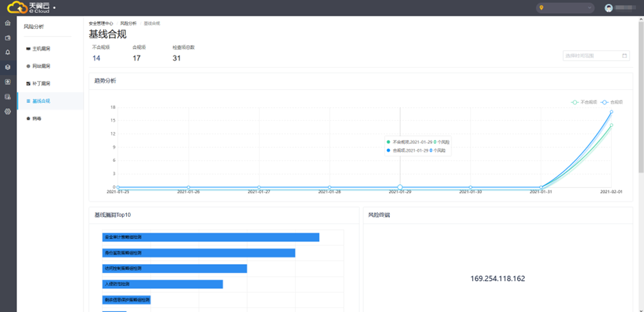
Task: Click 安全管理中心 breadcrumb link
Action: [101, 23]
